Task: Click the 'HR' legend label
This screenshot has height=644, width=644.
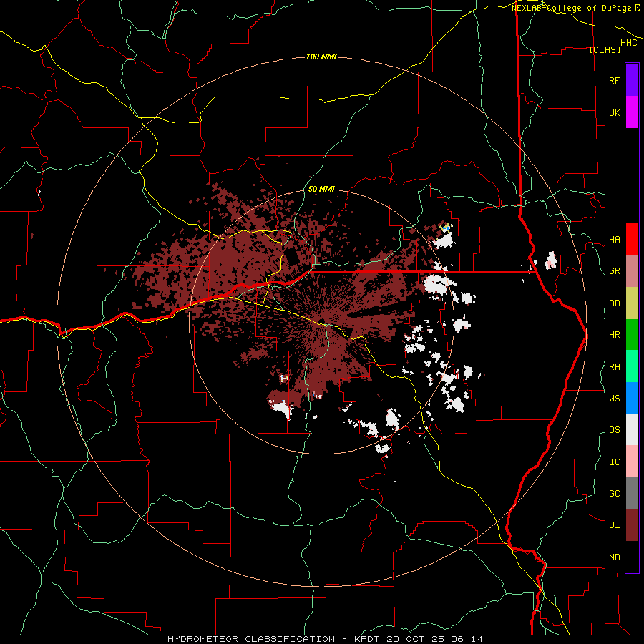Action: 614,335
